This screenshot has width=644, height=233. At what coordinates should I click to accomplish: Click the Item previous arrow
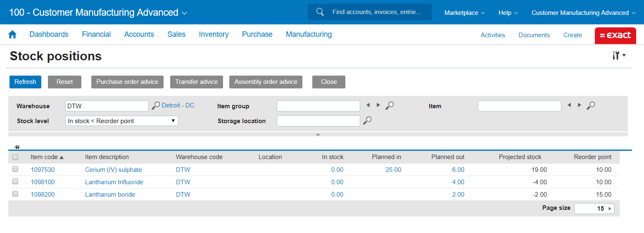[569, 105]
